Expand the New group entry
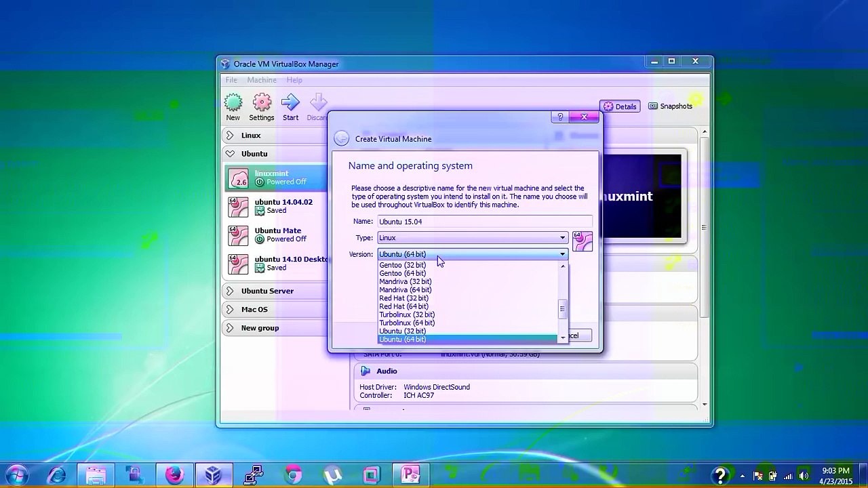The image size is (868, 488). tap(230, 328)
